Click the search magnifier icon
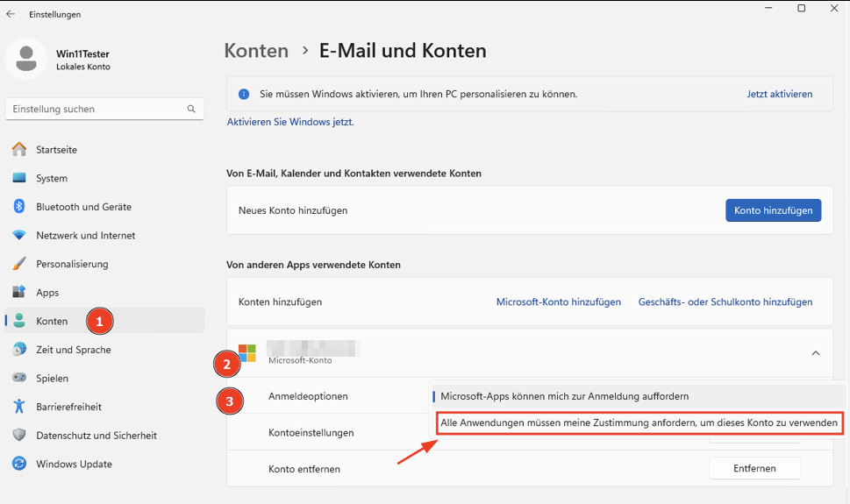 [191, 109]
